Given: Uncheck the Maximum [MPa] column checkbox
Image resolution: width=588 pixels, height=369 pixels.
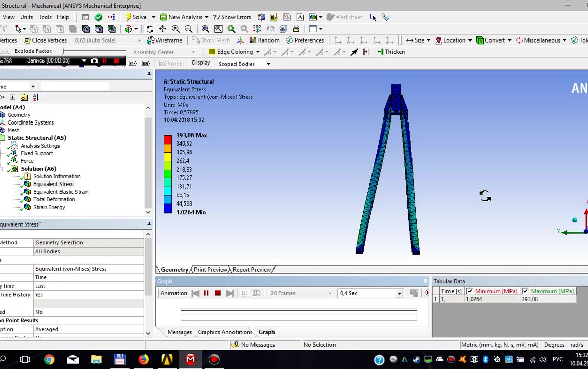Looking at the screenshot, I should pos(525,291).
